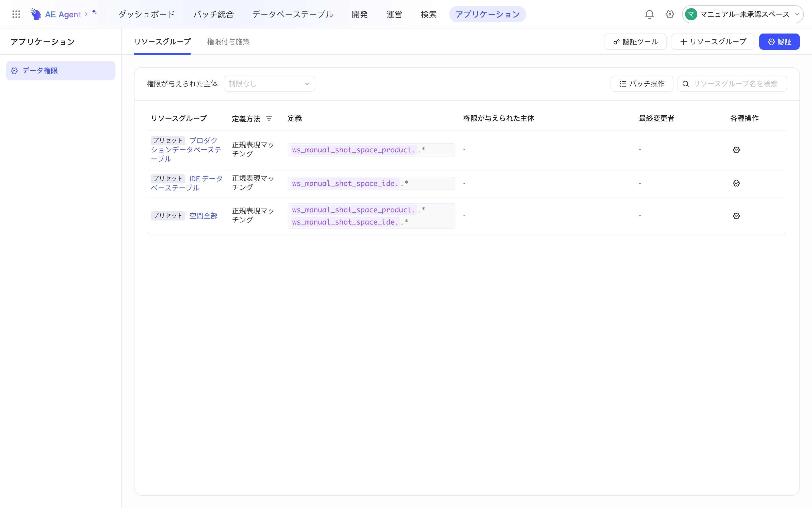This screenshot has height=508, width=812.
Task: Open the 権限が与えられた主体 制限なし dropdown
Action: point(269,84)
